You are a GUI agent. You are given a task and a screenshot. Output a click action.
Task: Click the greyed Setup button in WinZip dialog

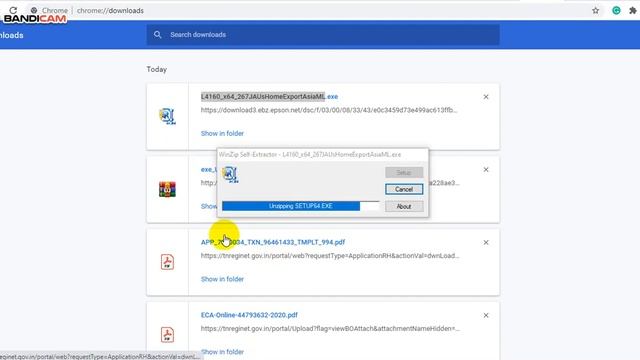pos(404,172)
